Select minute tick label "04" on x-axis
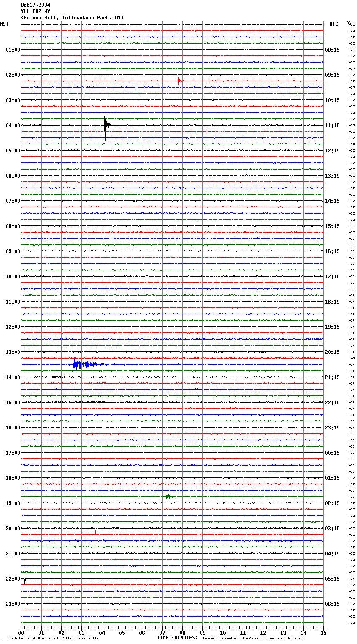This screenshot has height=644, width=357. [102, 633]
